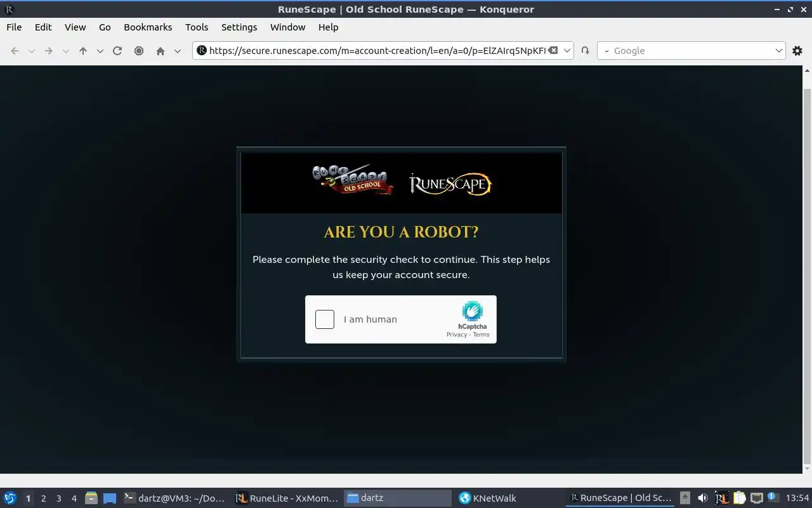Switch to the KNetWalk taskbar window
Screen dimensions: 812x508
tap(509, 498)
